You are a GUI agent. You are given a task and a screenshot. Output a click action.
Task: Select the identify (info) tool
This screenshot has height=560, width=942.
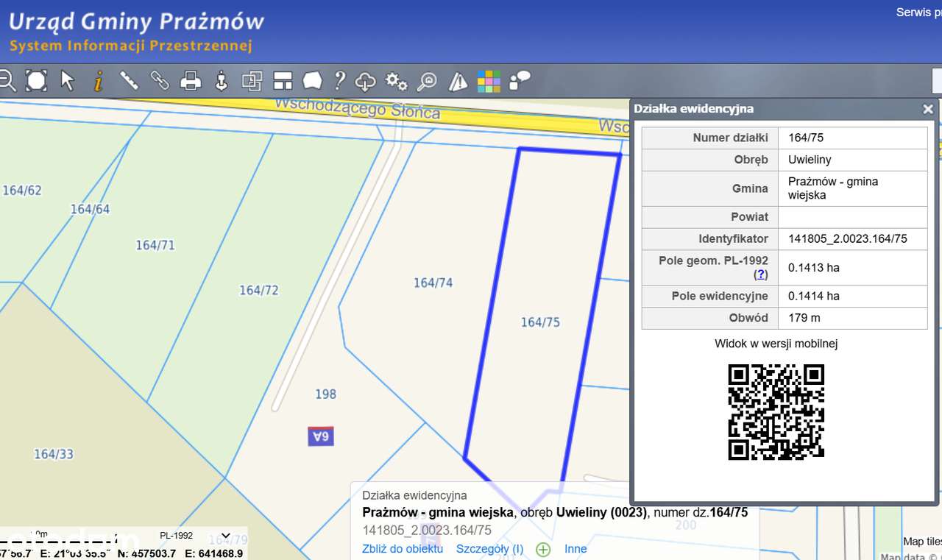98,81
